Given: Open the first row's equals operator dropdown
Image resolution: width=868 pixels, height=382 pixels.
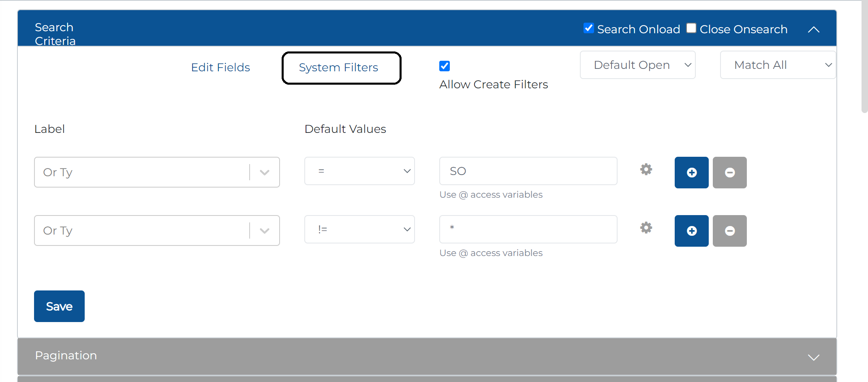Looking at the screenshot, I should (x=359, y=171).
